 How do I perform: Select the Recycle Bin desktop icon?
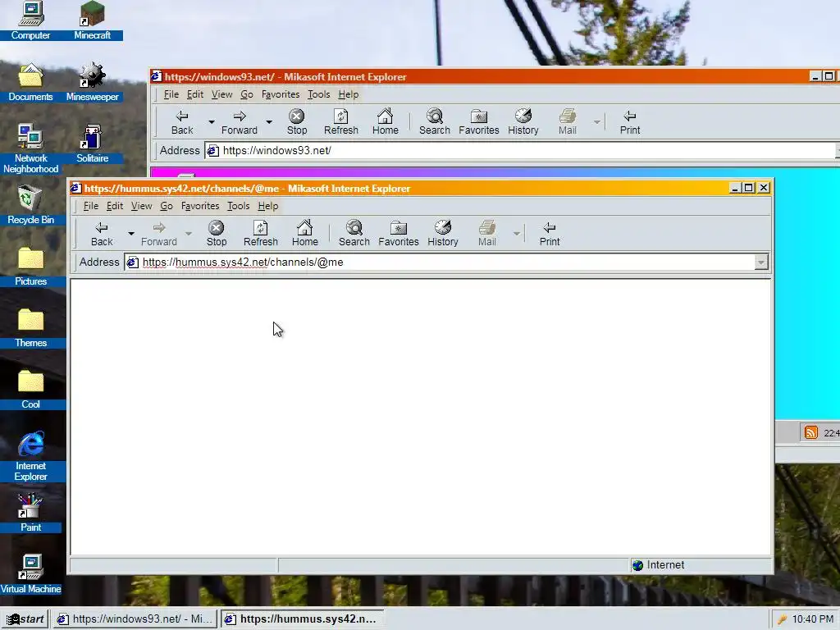(30, 205)
